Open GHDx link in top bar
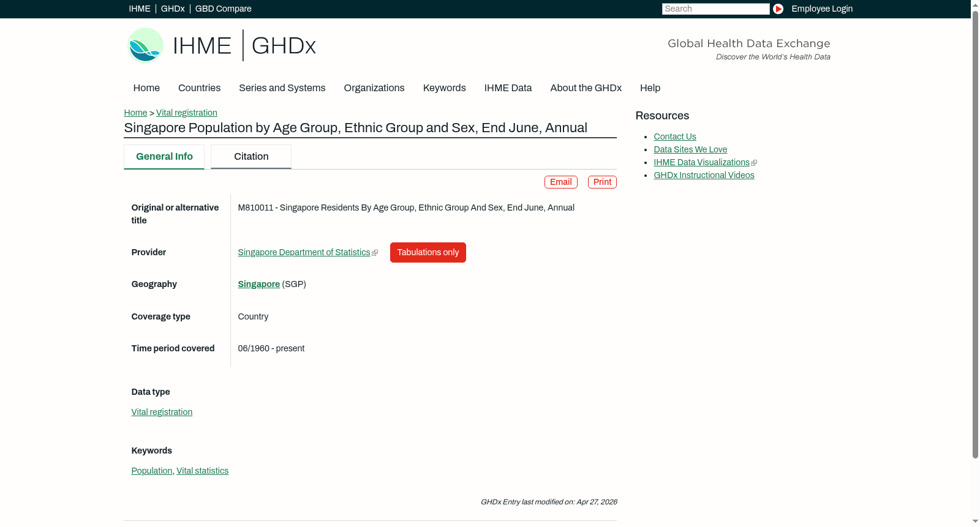This screenshot has height=527, width=980. click(x=173, y=9)
